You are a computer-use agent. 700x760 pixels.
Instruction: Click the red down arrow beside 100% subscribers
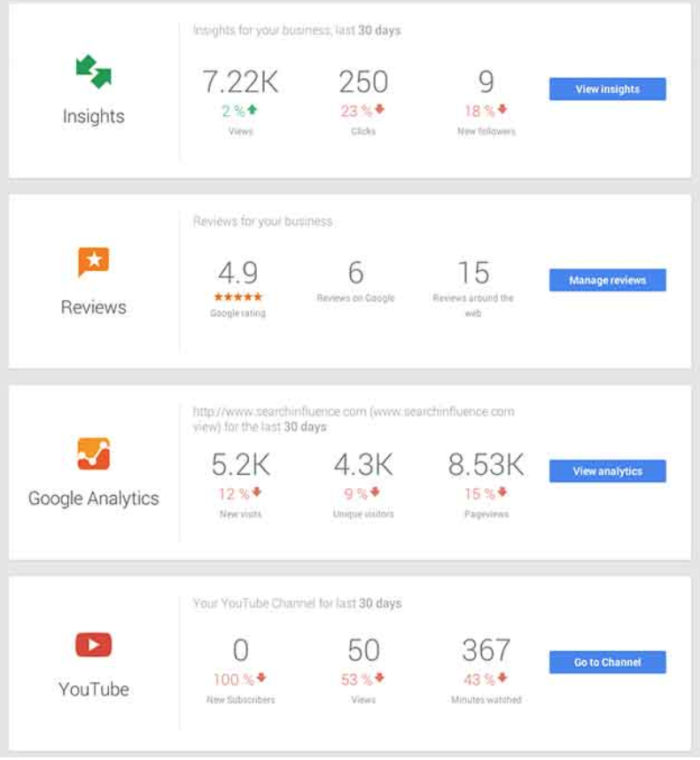pyautogui.click(x=261, y=678)
